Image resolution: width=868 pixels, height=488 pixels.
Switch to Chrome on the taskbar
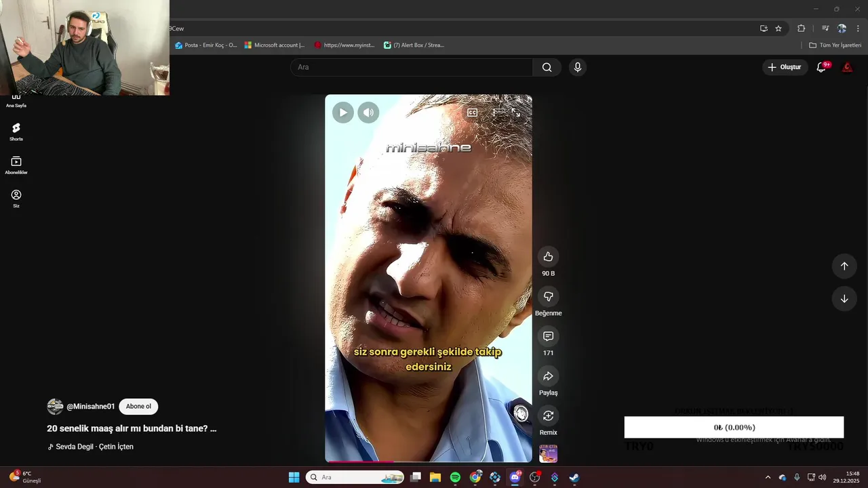point(475,477)
